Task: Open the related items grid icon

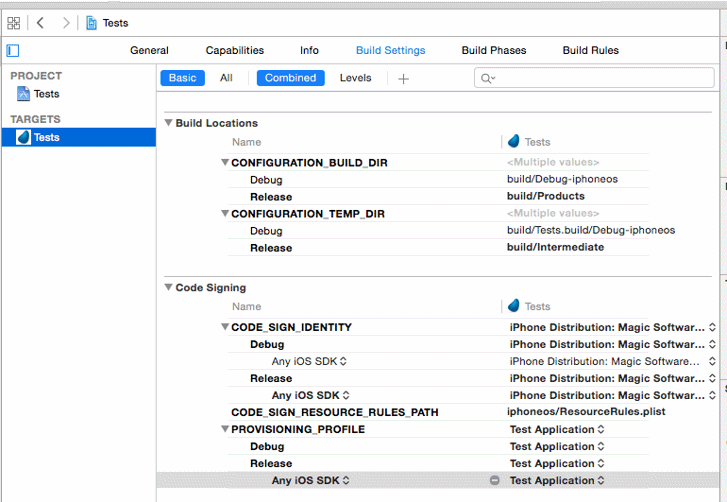Action: (x=14, y=23)
